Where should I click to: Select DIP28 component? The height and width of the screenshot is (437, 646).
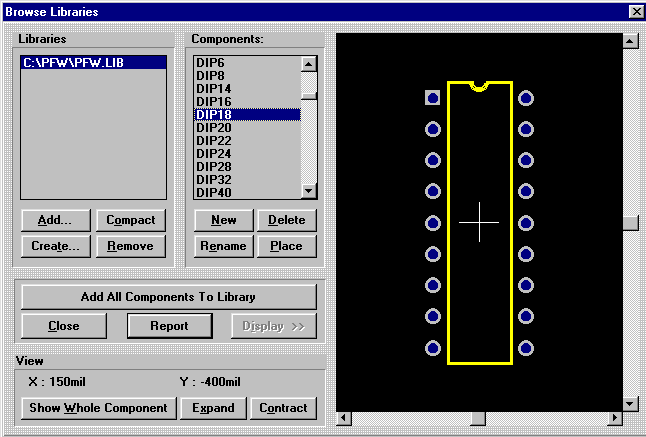pos(247,166)
